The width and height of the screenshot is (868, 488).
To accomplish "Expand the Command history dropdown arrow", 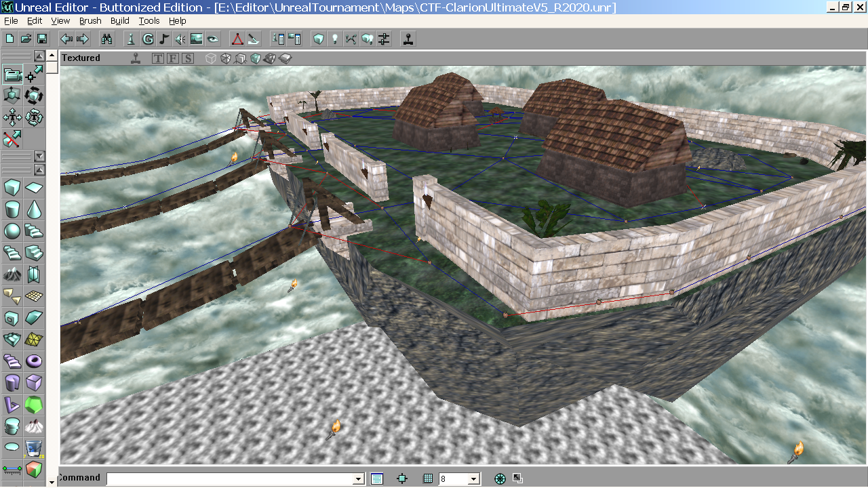I will pos(358,479).
